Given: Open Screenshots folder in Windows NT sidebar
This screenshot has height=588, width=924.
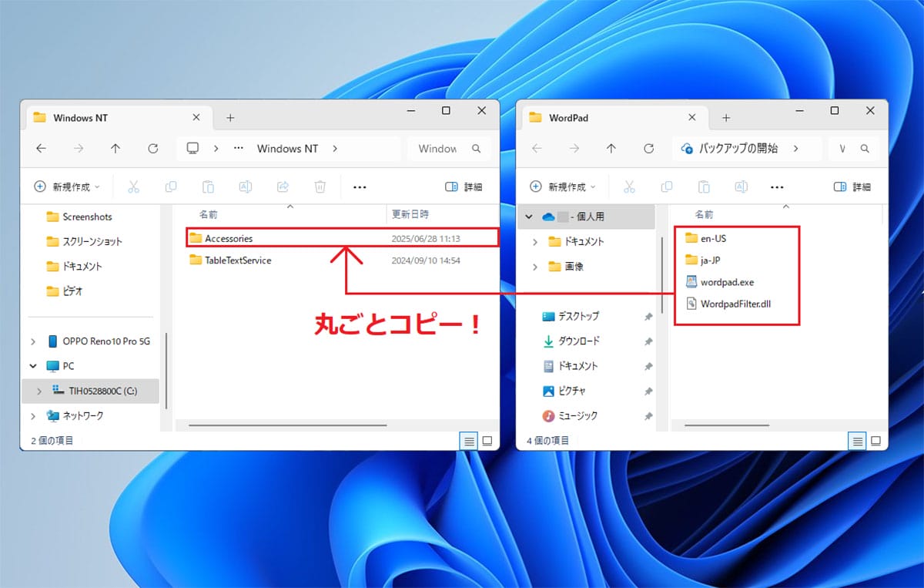Looking at the screenshot, I should click(79, 217).
